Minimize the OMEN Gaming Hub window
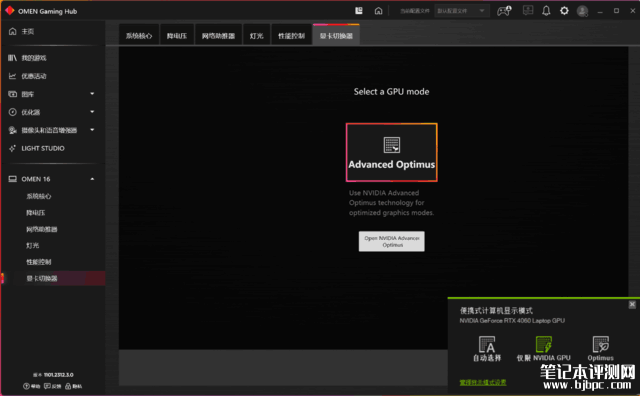Image resolution: width=640 pixels, height=396 pixels. coord(600,11)
